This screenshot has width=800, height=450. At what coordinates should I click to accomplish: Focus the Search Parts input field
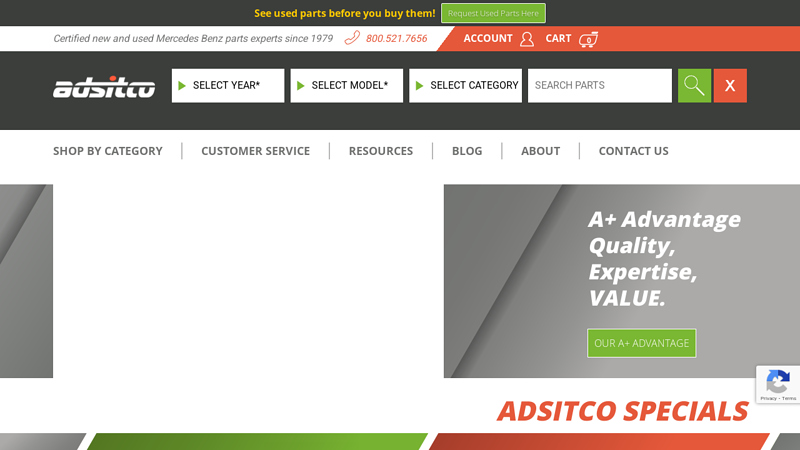[600, 86]
